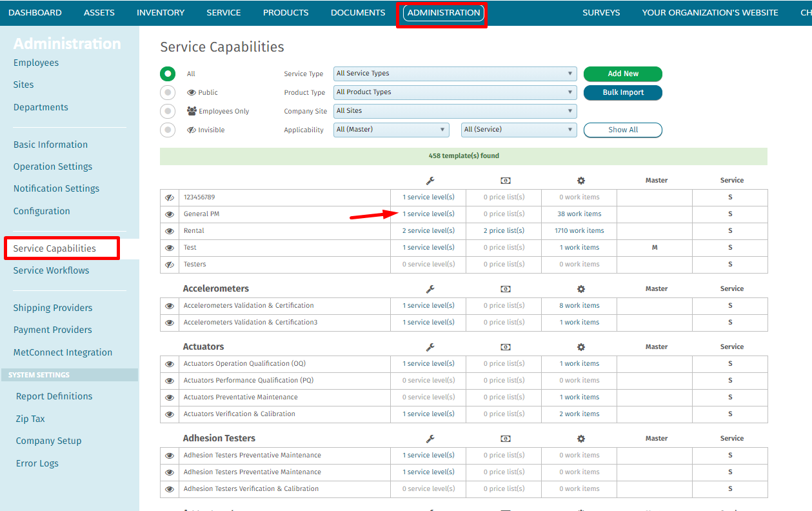Open Service Workflows in the sidebar

(x=52, y=270)
